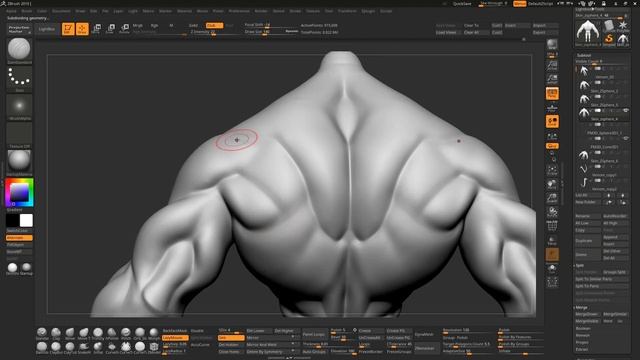The height and width of the screenshot is (360, 640).
Task: Open the Brush menu
Action: pos(27,11)
